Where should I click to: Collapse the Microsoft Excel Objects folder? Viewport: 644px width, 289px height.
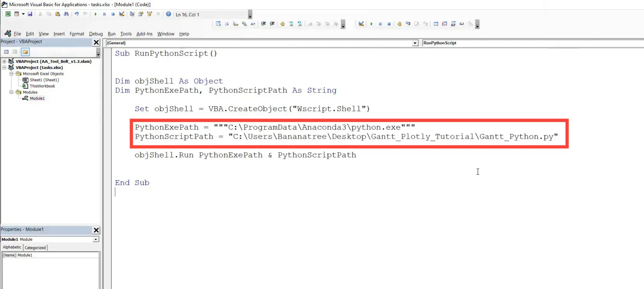pos(12,74)
